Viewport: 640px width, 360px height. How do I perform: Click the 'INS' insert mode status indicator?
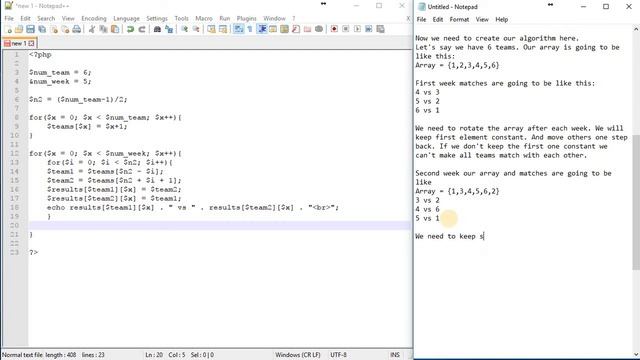point(395,355)
